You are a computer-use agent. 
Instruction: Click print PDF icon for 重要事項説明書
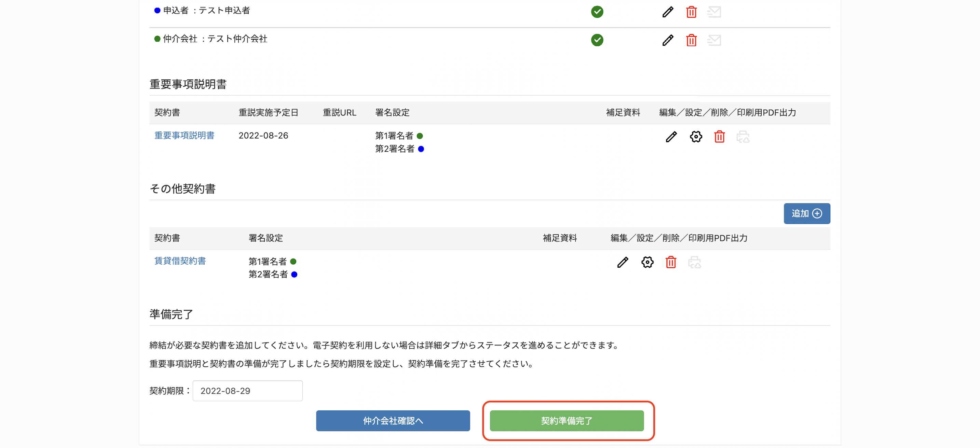pos(743,137)
